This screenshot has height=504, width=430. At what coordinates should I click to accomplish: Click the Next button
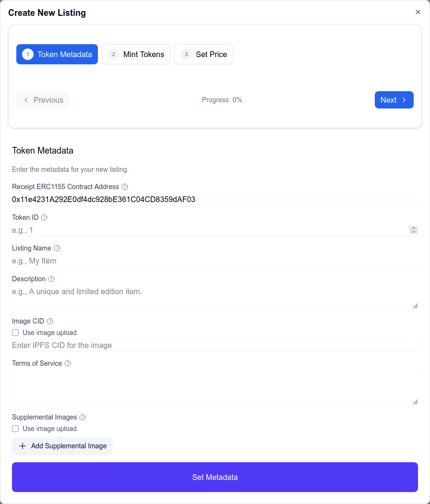click(394, 100)
